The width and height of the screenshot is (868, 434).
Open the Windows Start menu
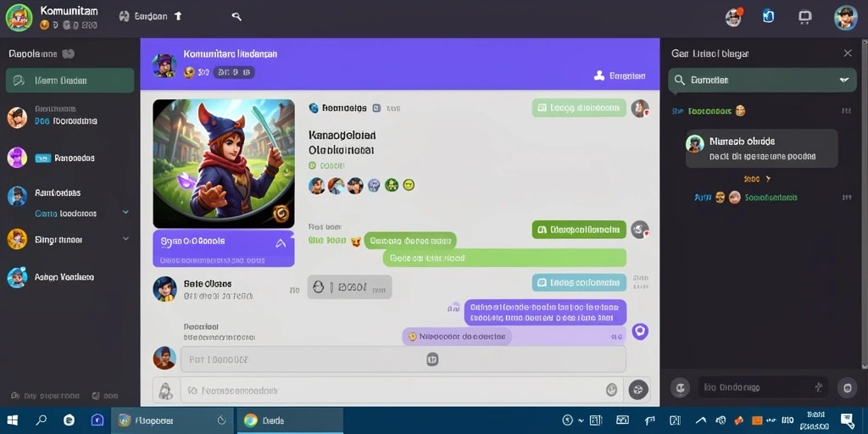coord(12,420)
